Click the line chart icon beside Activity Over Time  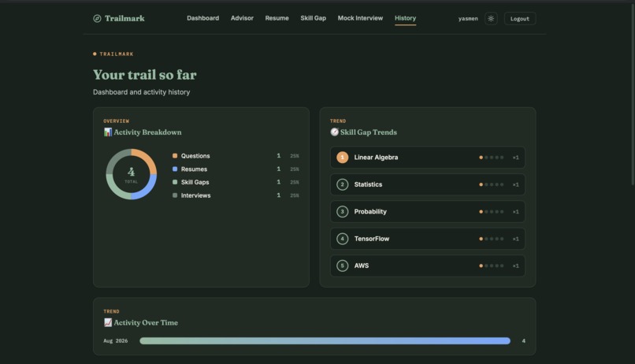tap(108, 322)
